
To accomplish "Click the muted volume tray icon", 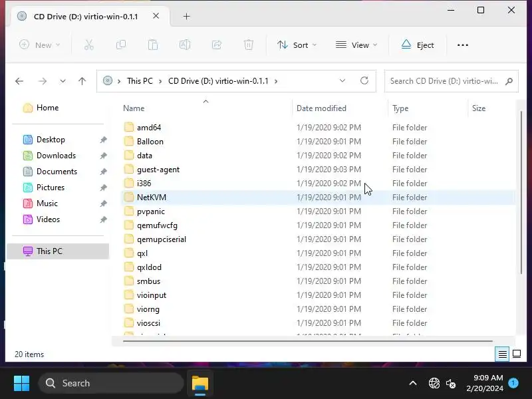I will pos(451,384).
